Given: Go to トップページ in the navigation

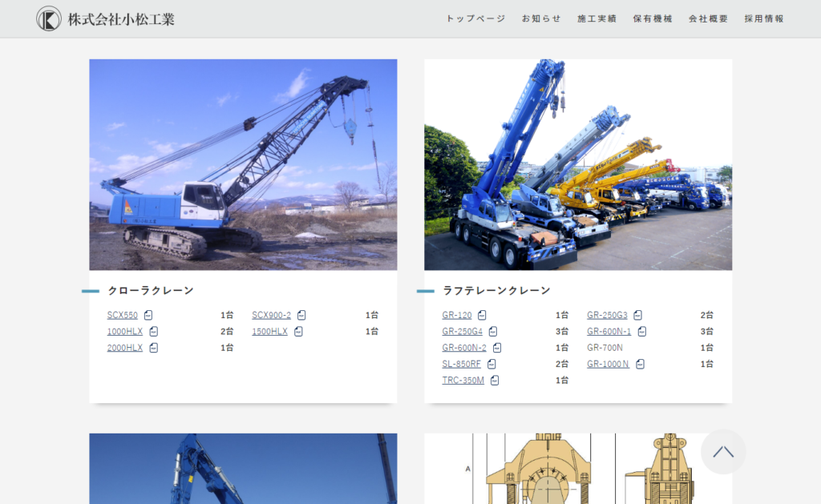Looking at the screenshot, I should pyautogui.click(x=475, y=19).
